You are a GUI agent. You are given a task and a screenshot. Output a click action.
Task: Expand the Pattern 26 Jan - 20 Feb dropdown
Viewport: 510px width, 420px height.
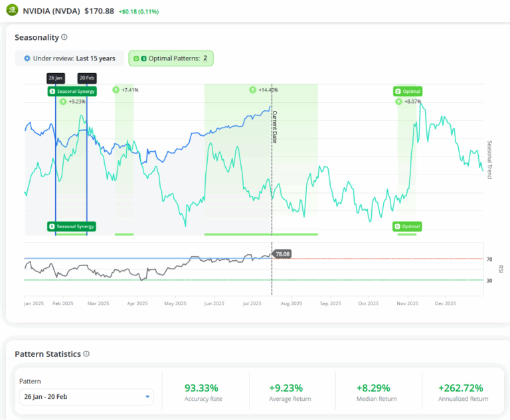[86, 397]
